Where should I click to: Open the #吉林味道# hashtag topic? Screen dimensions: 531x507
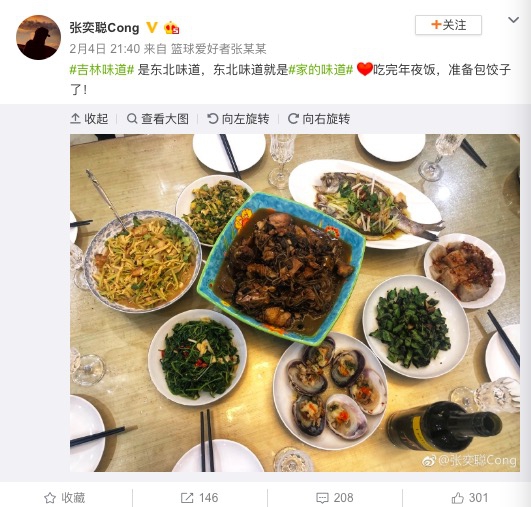click(102, 70)
